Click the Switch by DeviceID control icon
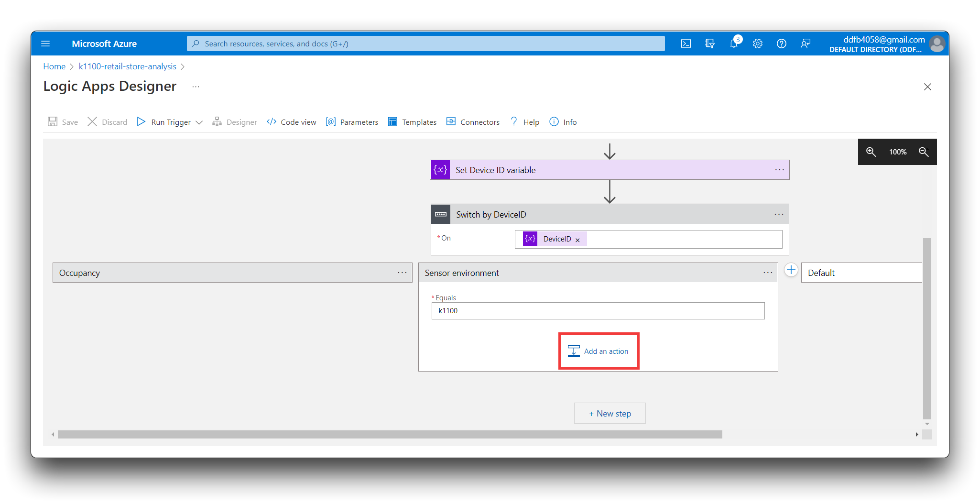The width and height of the screenshot is (980, 504). pyautogui.click(x=441, y=214)
